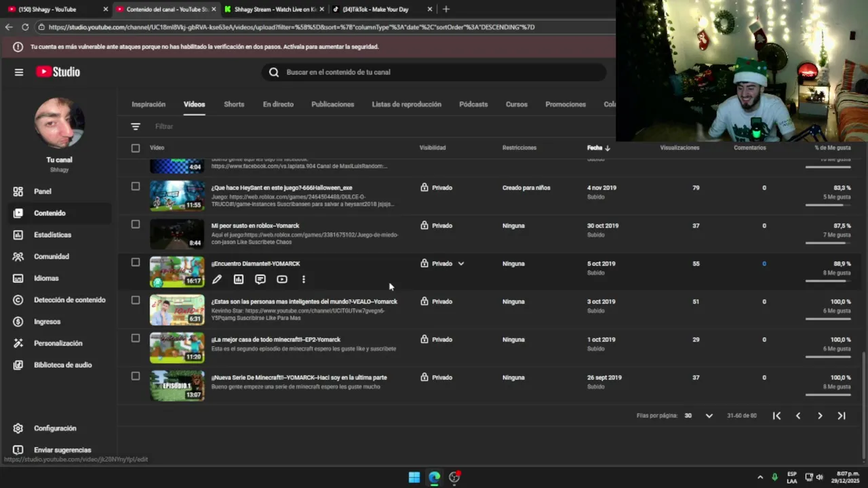Switch to the Listas de reproducción tab
The height and width of the screenshot is (488, 868).
coord(406,104)
